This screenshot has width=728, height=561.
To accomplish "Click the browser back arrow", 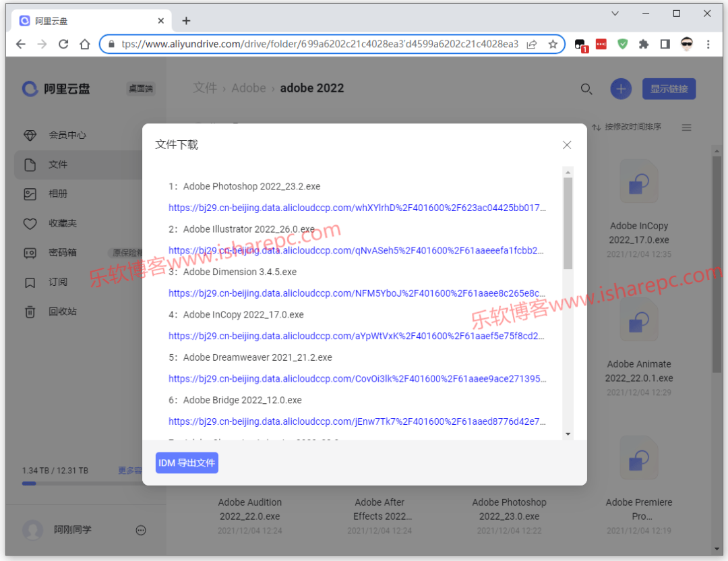I will click(x=20, y=44).
